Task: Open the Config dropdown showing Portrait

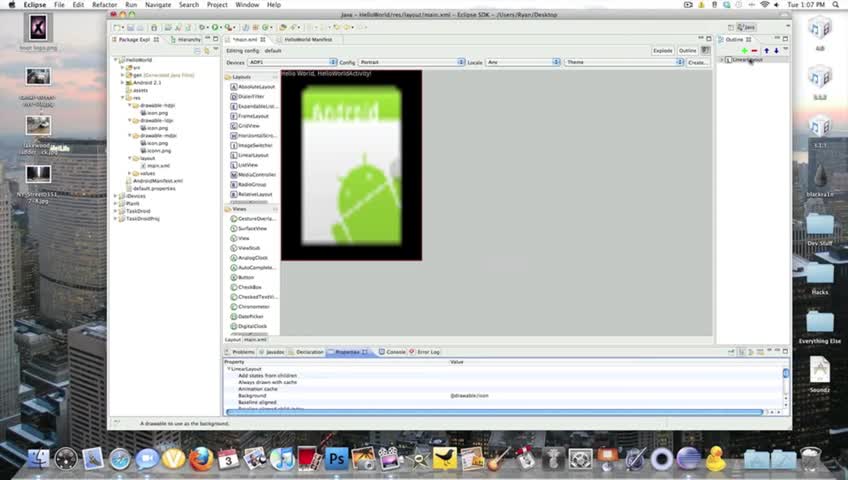Action: coord(412,62)
